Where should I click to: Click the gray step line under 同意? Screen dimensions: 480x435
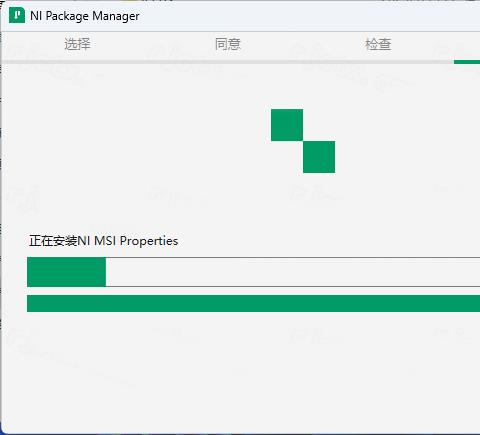[x=228, y=62]
